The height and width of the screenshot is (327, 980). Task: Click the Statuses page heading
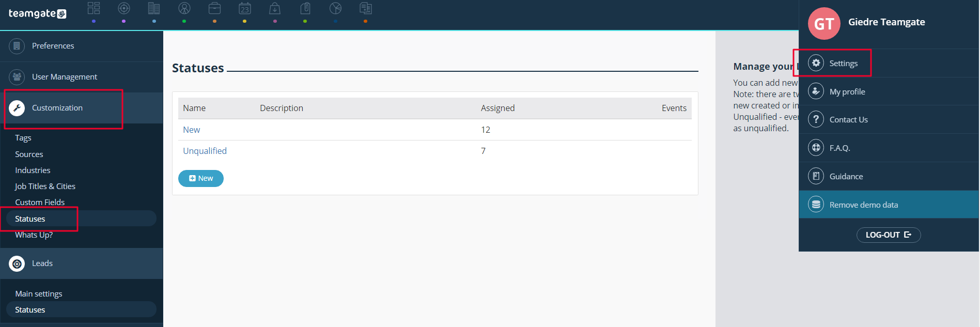pos(198,68)
